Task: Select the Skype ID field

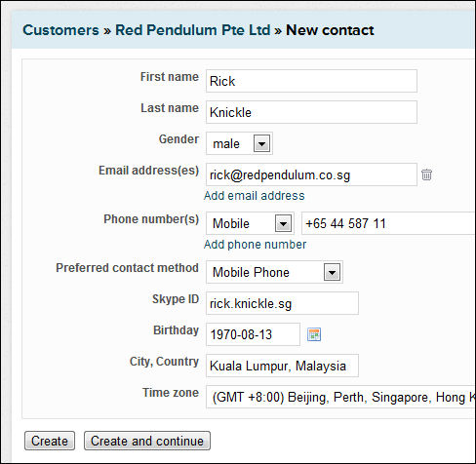Action: coord(282,303)
